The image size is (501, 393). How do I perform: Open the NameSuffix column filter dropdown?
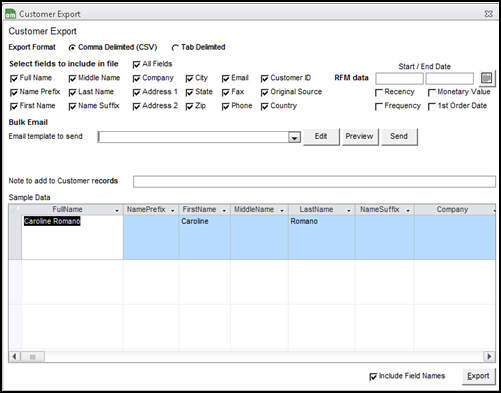coord(408,211)
